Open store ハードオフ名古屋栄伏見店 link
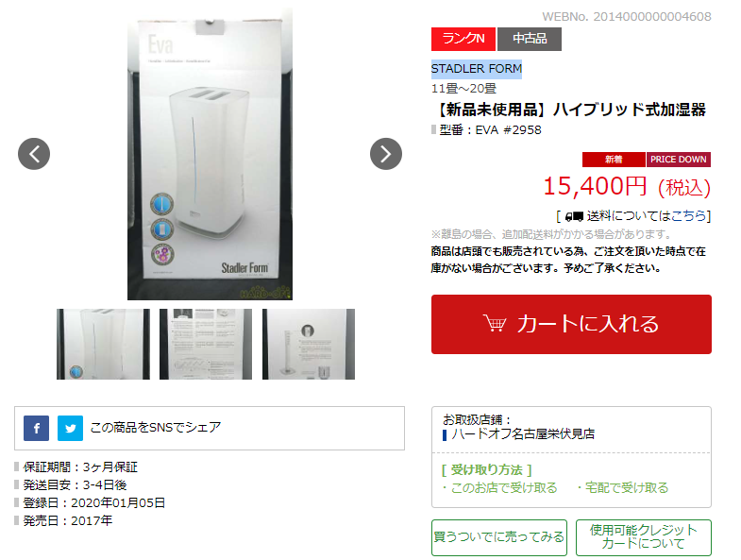 point(523,433)
